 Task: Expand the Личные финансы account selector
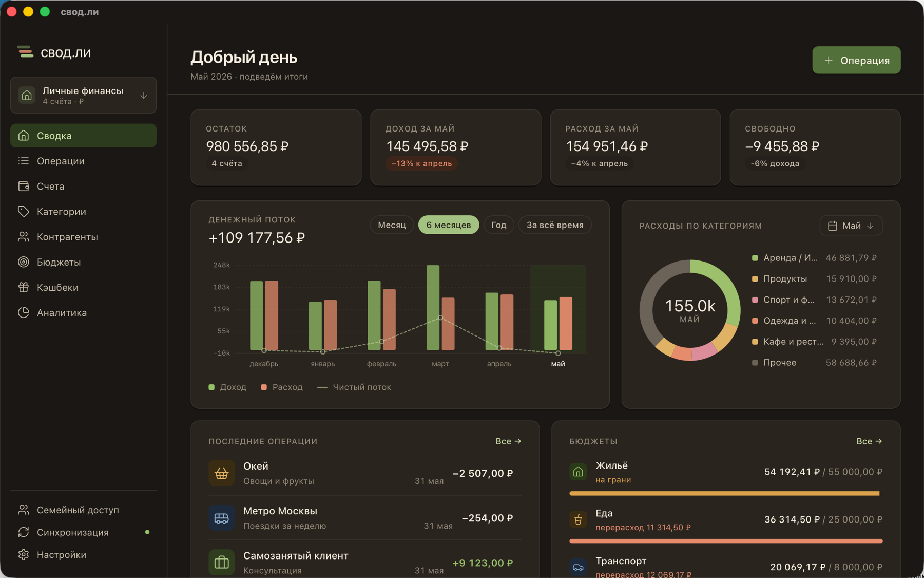point(83,95)
